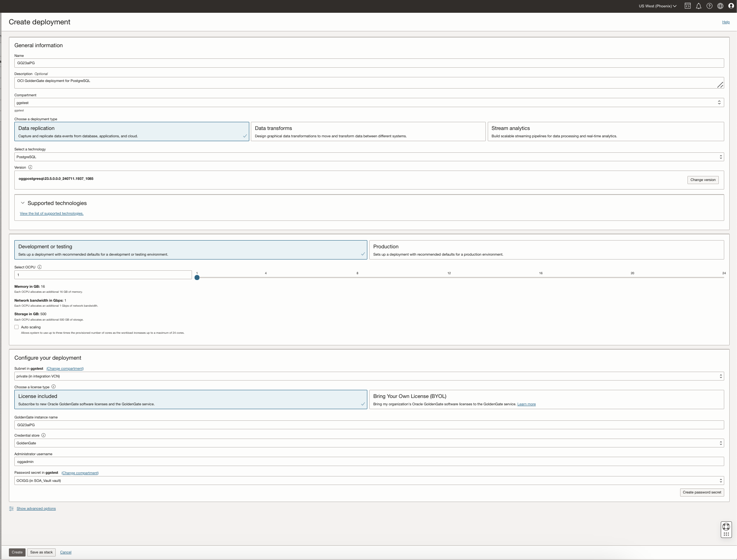This screenshot has height=560, width=737.
Task: Click the Create button
Action: point(17,552)
